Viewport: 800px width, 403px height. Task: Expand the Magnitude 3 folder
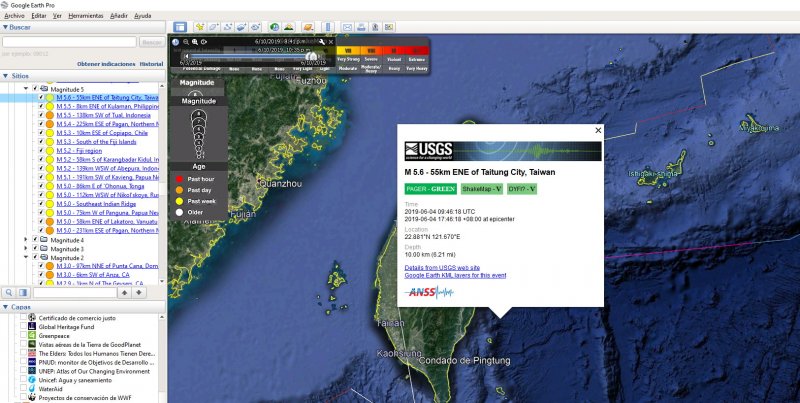[x=26, y=249]
